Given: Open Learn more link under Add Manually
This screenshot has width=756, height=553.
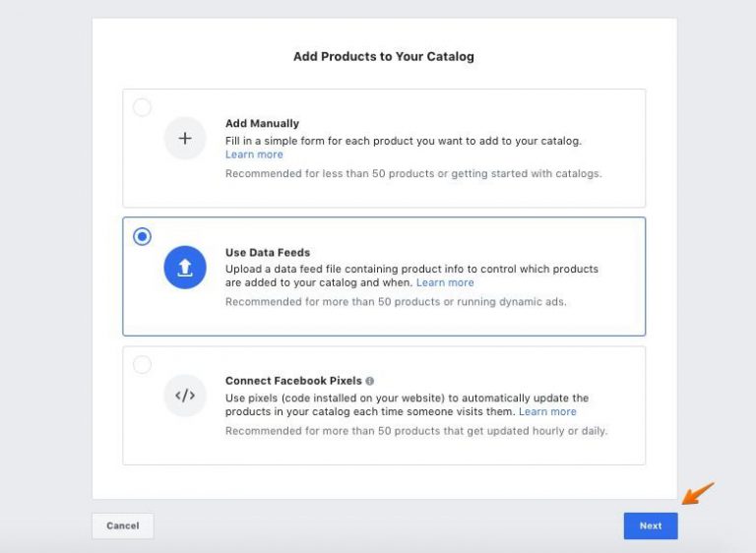Looking at the screenshot, I should 254,154.
